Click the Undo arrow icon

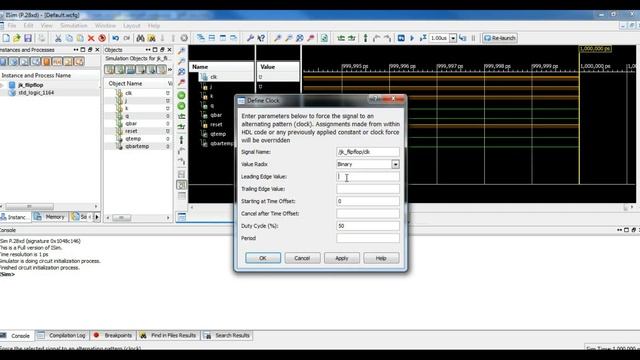(116, 38)
